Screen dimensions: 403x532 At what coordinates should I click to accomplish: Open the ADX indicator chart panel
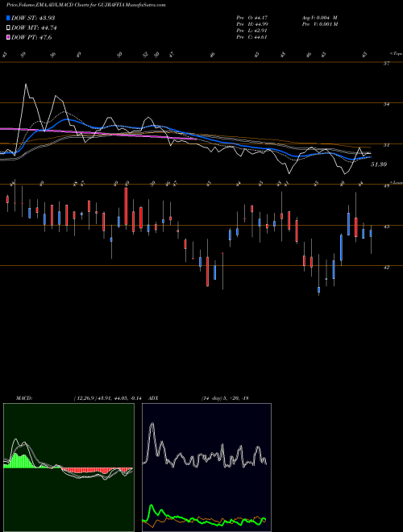coord(206,468)
